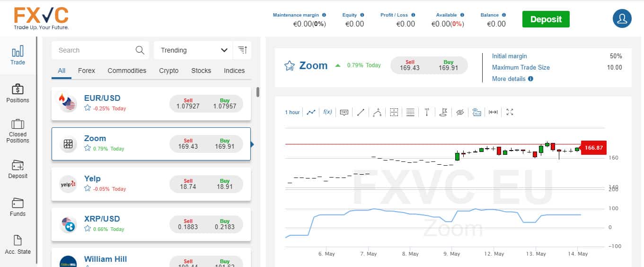Click the FXVC logo

(42, 18)
